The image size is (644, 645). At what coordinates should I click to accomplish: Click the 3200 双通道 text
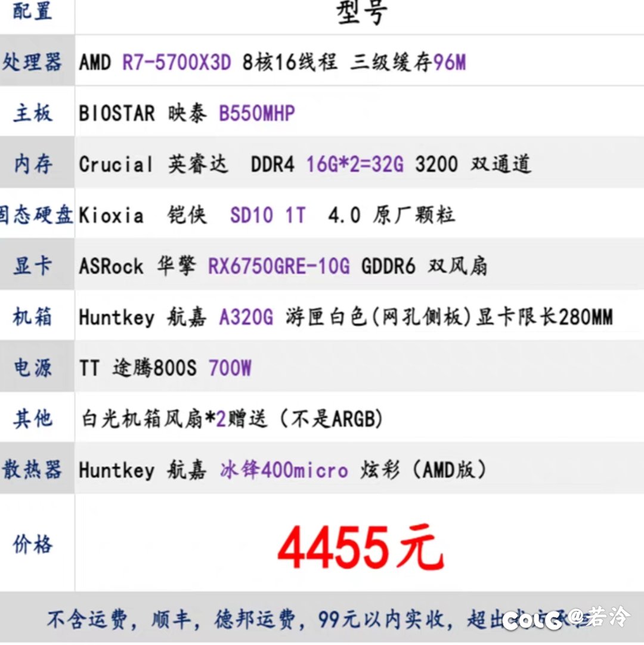pyautogui.click(x=473, y=164)
